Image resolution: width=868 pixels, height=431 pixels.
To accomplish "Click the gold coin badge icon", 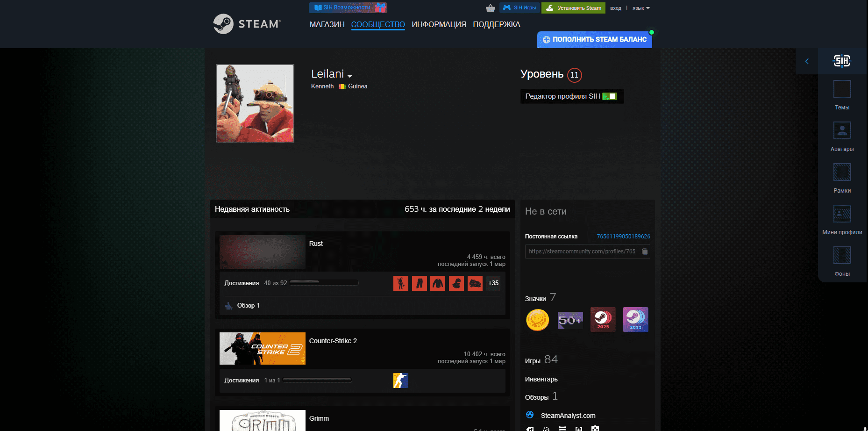I will tap(537, 320).
